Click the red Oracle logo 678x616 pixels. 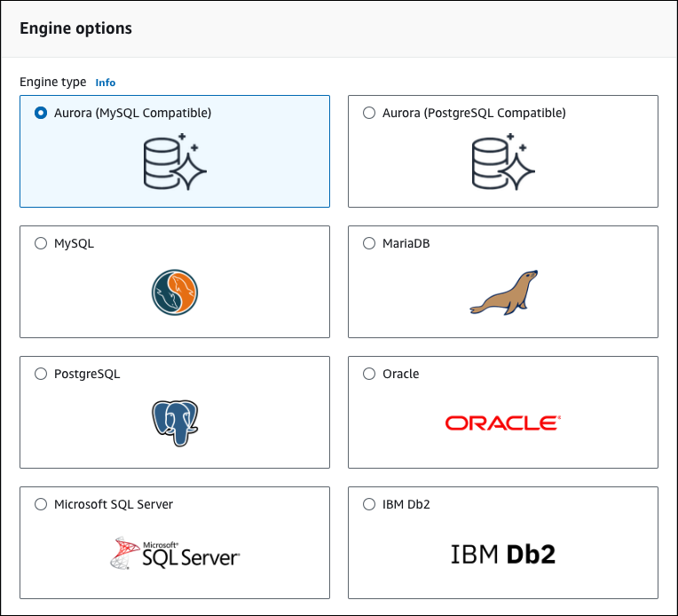coord(502,423)
